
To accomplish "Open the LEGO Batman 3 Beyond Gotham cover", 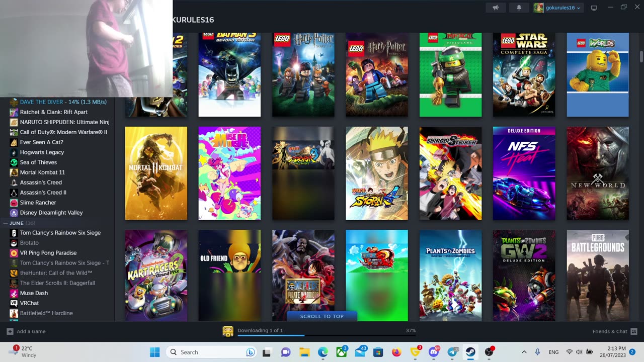I will pyautogui.click(x=229, y=75).
